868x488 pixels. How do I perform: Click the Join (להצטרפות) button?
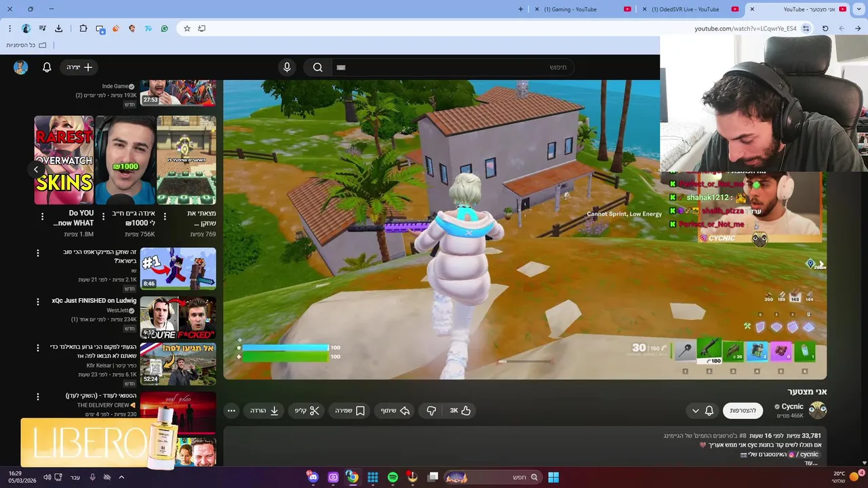tap(743, 411)
